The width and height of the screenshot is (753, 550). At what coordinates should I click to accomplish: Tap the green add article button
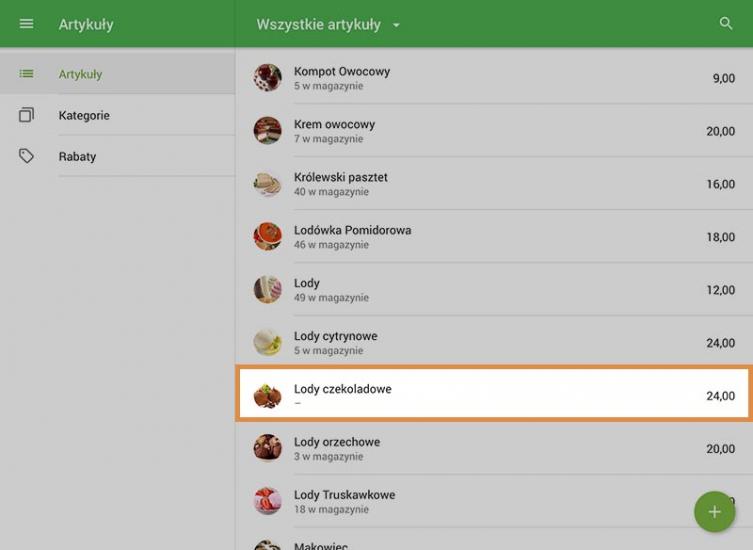pos(714,512)
